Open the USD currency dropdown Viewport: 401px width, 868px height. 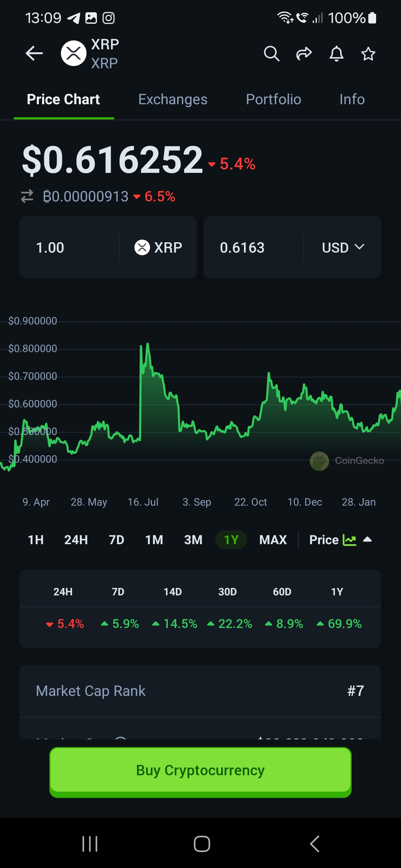[343, 247]
